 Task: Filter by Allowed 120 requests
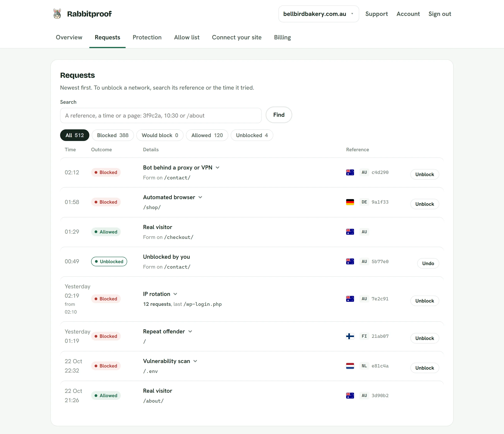tap(207, 135)
